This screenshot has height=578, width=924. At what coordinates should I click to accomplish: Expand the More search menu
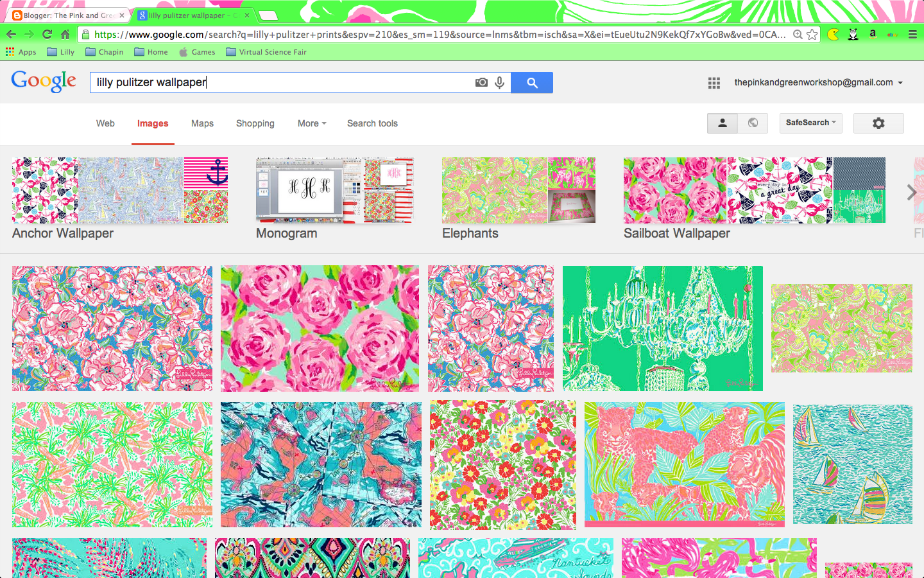click(312, 123)
